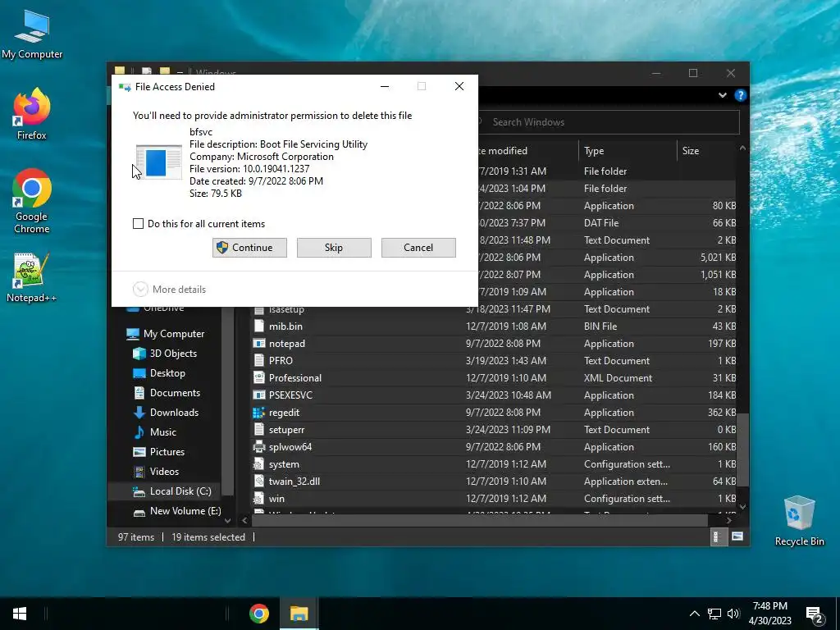
Task: Click the splwow64 printer icon
Action: pyautogui.click(x=258, y=447)
